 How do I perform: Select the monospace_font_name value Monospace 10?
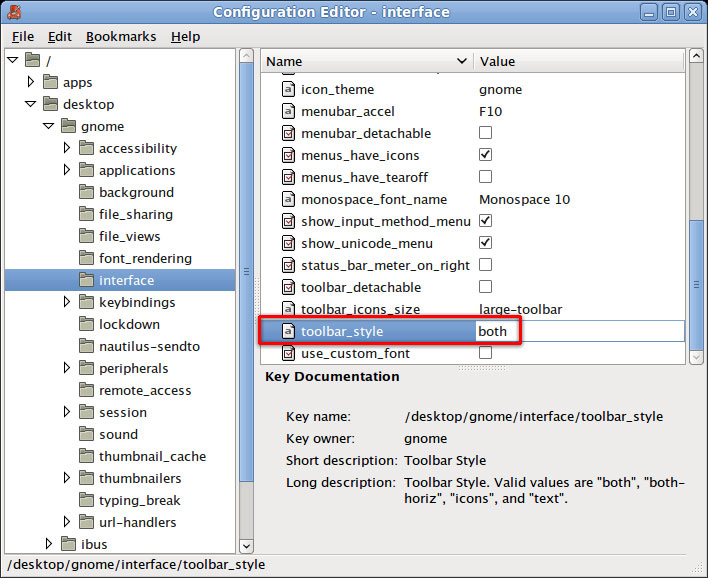coord(524,199)
